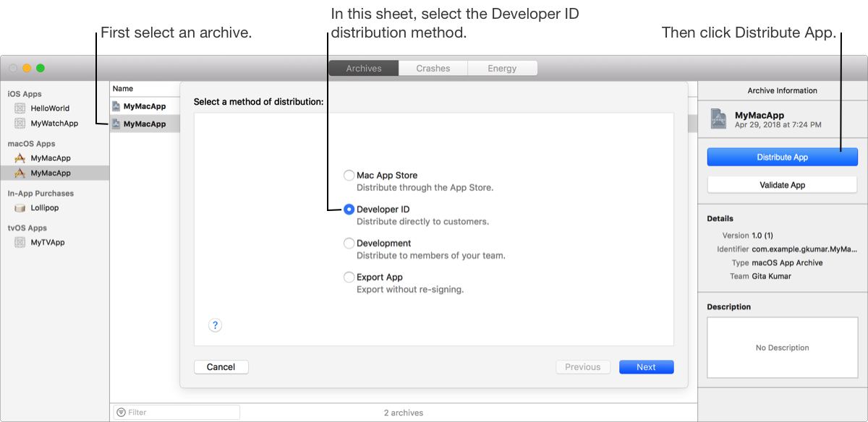This screenshot has height=422, width=868.
Task: Click the 2 archives status text
Action: (404, 413)
